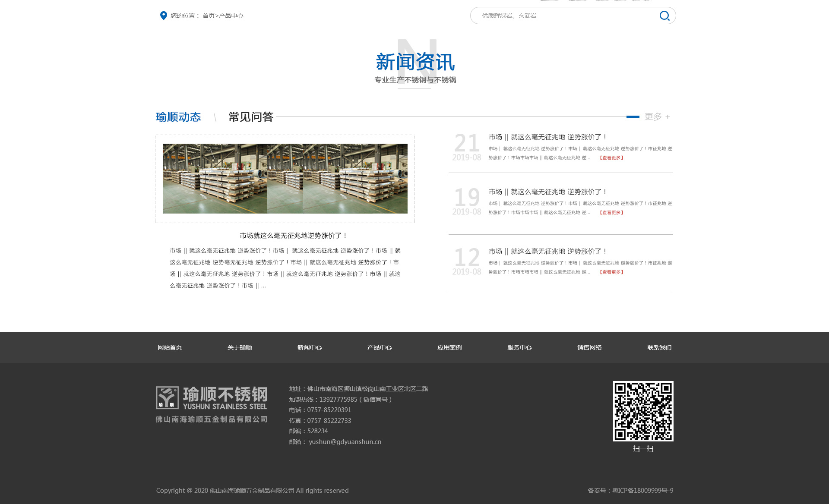Click 查看更多 on the 19th news item
This screenshot has width=829, height=504.
611,212
